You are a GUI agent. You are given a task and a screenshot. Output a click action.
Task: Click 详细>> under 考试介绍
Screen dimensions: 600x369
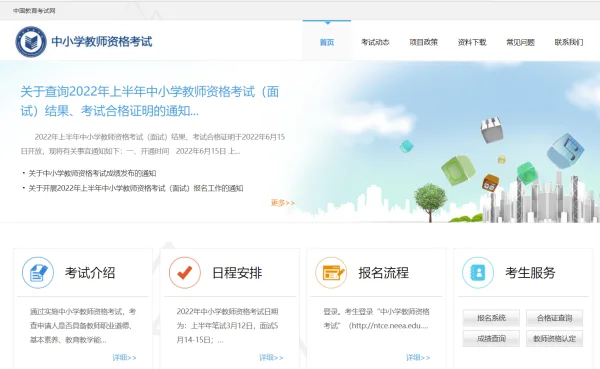[x=124, y=358]
